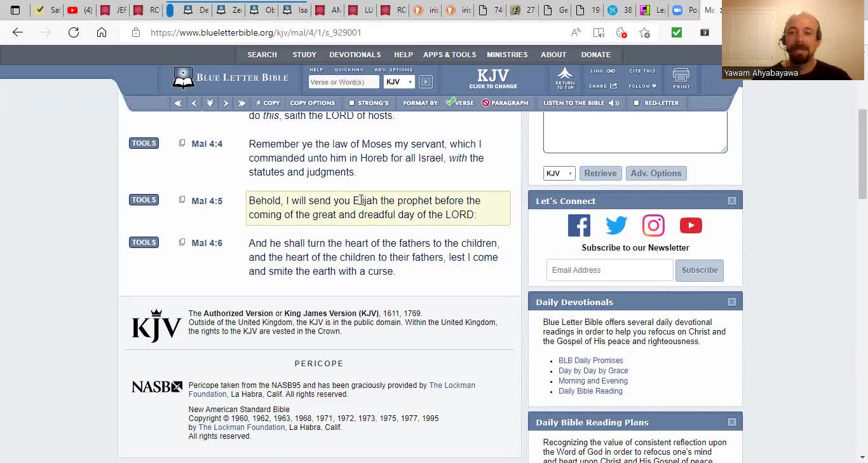The height and width of the screenshot is (463, 868).
Task: Open the Facebook icon
Action: (x=579, y=226)
